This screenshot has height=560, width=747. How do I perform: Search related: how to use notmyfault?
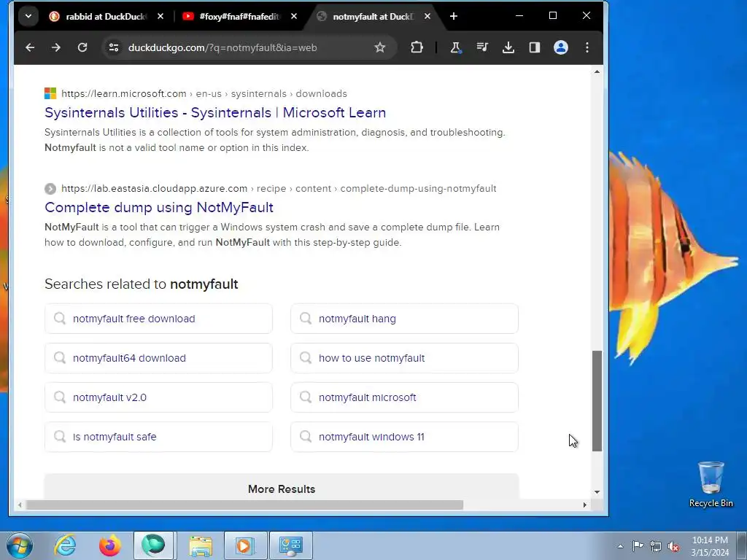tap(404, 358)
